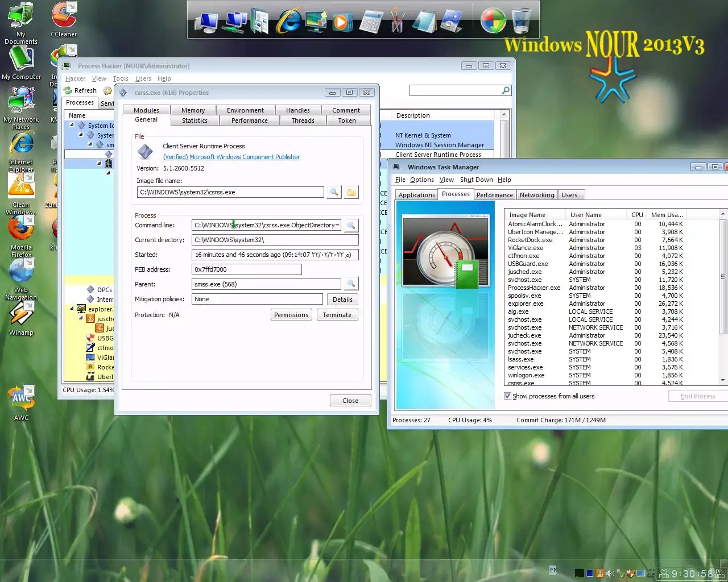Click the options gear icon in Process Hacker toolbar
The width and height of the screenshot is (728, 582).
pyautogui.click(x=107, y=90)
